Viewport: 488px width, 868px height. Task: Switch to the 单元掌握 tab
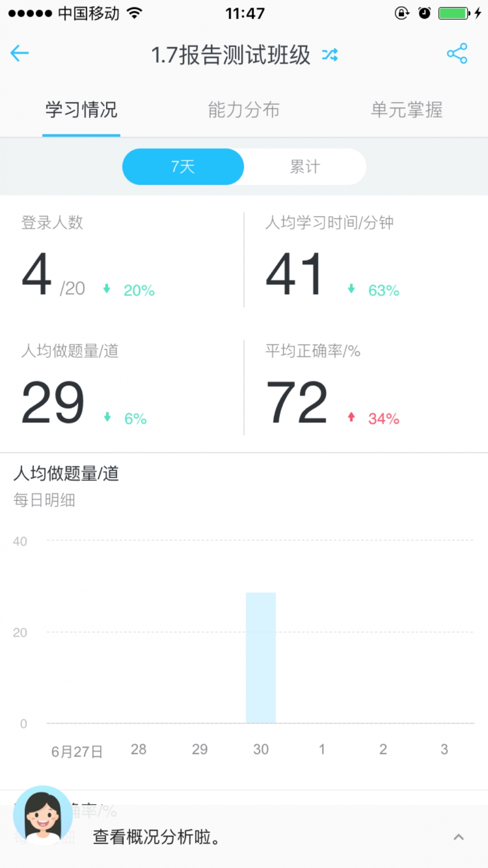point(407,110)
